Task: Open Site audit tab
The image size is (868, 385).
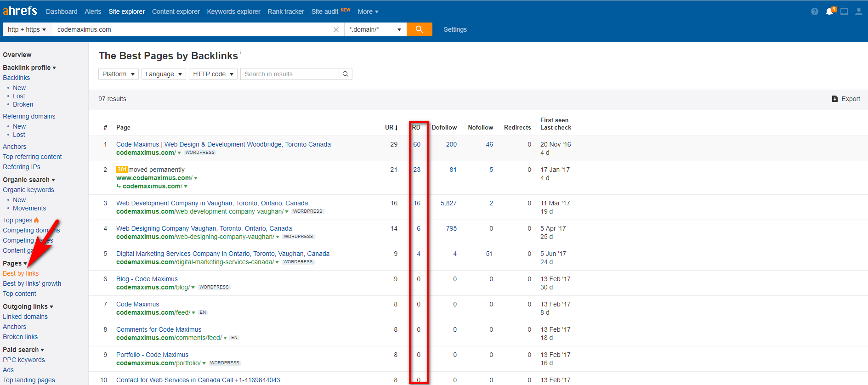Action: 325,11
